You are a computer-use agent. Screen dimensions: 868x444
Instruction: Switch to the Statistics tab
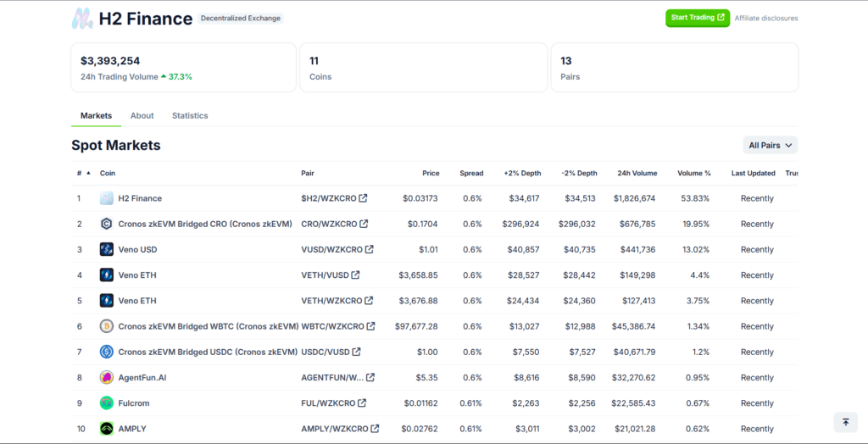pos(190,116)
